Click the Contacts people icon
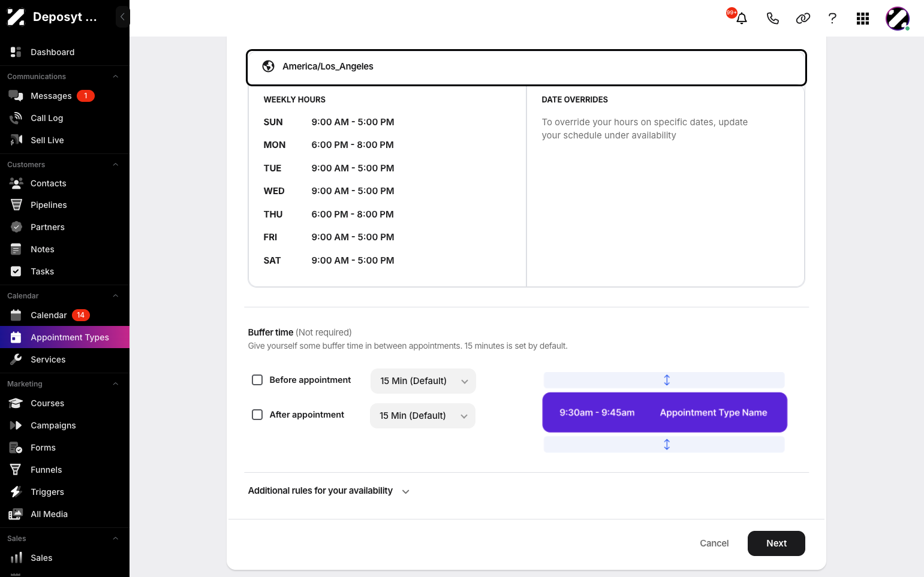 point(16,183)
